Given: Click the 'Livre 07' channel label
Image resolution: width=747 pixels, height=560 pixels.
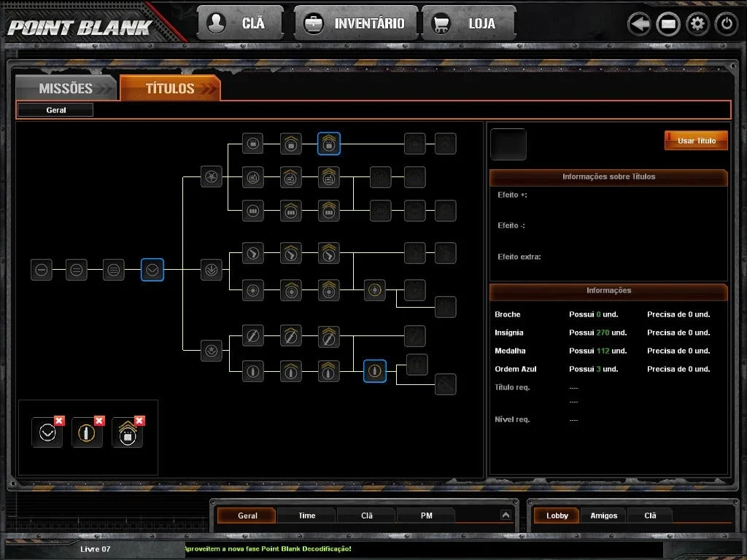Looking at the screenshot, I should [96, 549].
